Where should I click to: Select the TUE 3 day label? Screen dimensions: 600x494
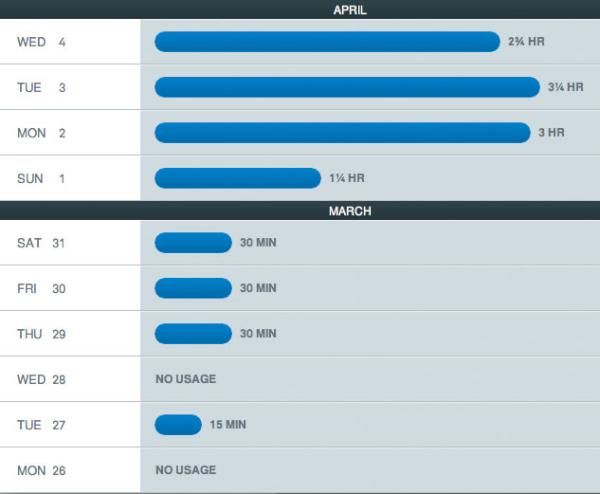pos(41,88)
